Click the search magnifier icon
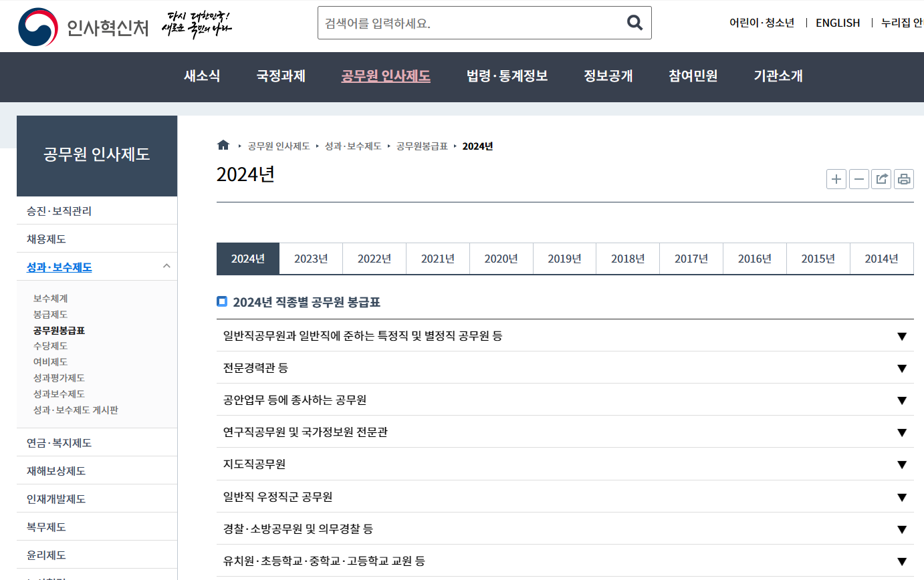 [x=633, y=22]
